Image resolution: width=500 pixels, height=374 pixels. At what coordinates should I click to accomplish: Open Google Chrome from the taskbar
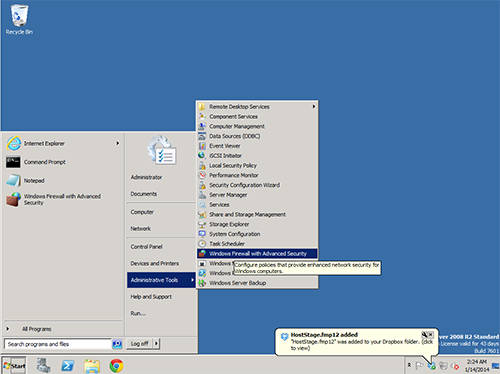116,366
